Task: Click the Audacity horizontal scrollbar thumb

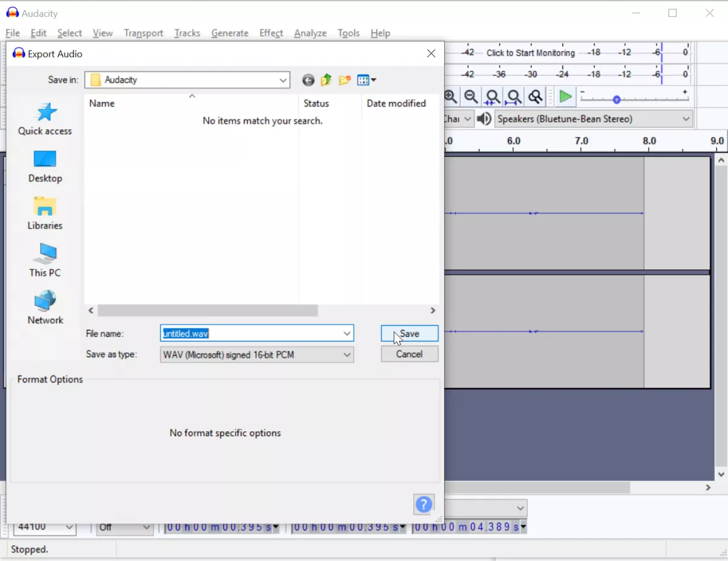Action: (x=538, y=488)
